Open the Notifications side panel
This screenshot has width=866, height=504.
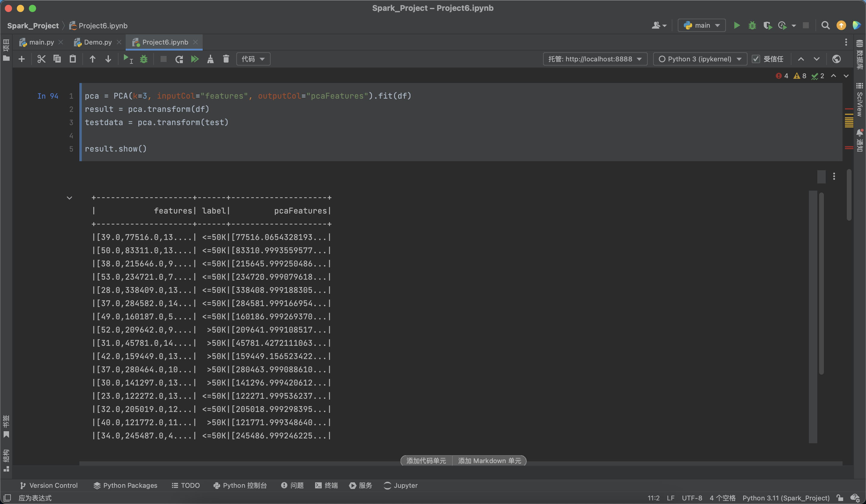pos(860,140)
